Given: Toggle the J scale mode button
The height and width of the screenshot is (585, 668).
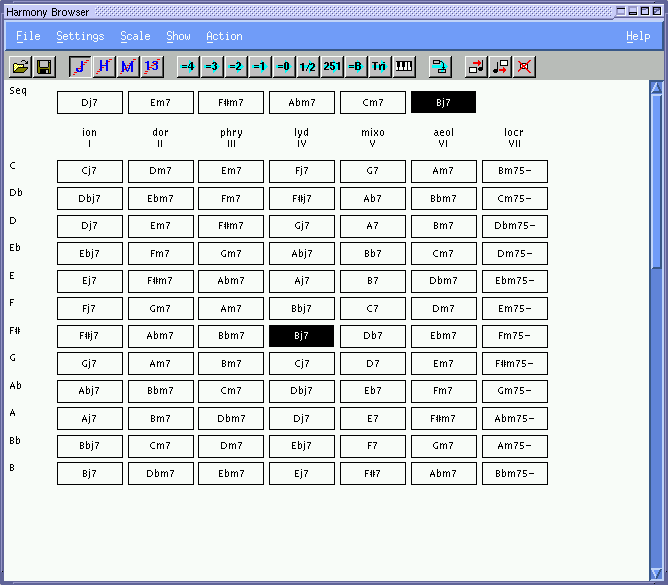Looking at the screenshot, I should [x=80, y=67].
